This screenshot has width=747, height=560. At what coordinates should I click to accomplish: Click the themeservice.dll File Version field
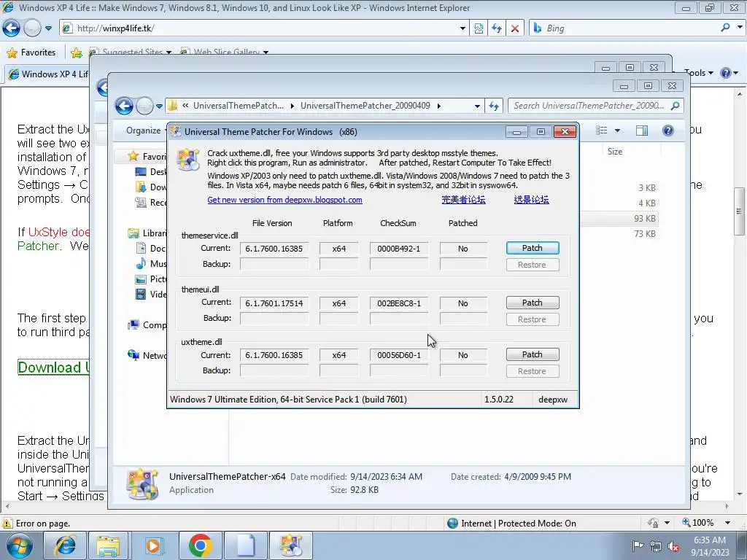(274, 249)
